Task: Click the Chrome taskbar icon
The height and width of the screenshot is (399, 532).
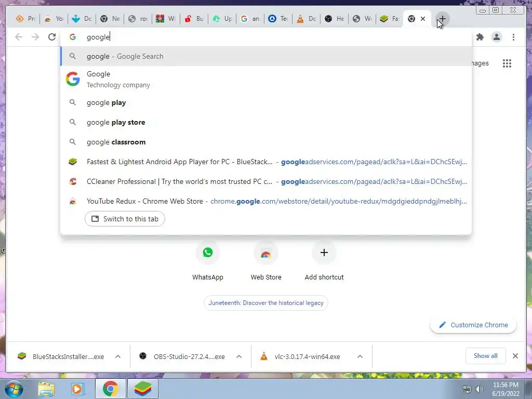Action: click(111, 389)
